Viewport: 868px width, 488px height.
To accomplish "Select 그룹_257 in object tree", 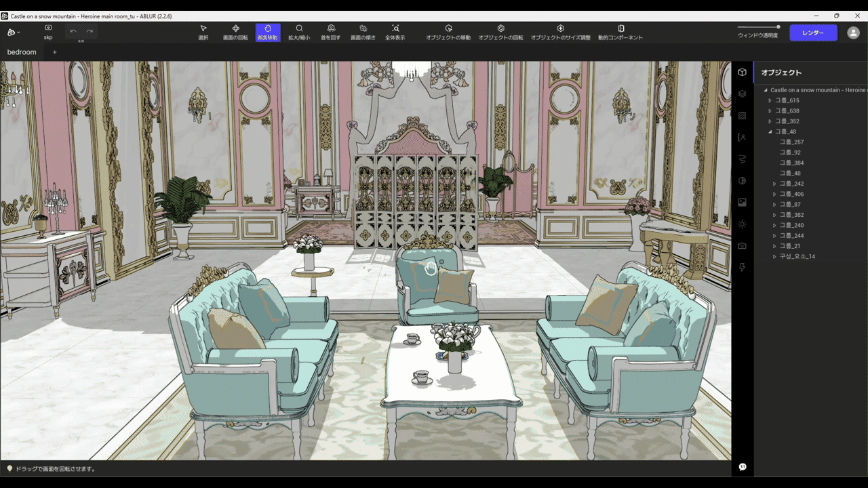I will pyautogui.click(x=792, y=142).
